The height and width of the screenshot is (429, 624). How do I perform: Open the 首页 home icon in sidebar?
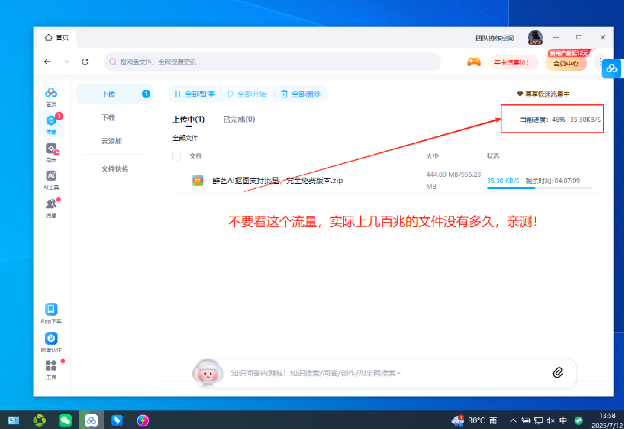point(51,97)
